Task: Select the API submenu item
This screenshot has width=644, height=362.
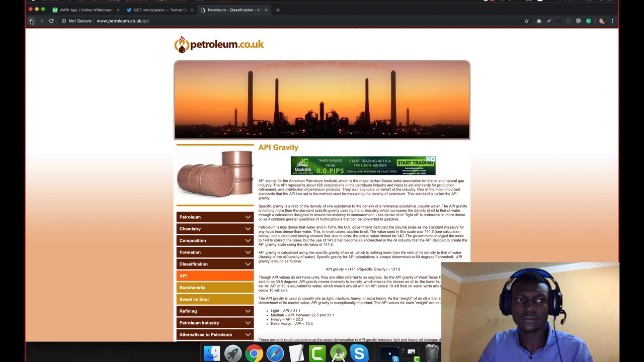Action: (215, 276)
